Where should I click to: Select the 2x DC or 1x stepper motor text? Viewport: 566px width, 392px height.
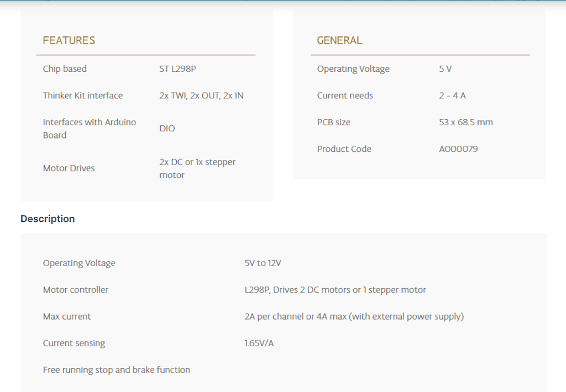[197, 168]
